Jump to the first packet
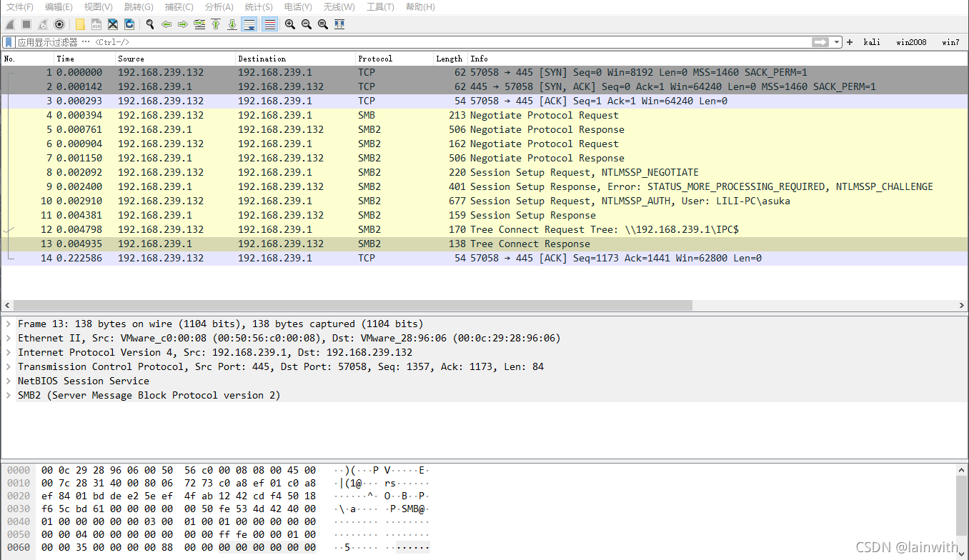The height and width of the screenshot is (560, 969). (x=216, y=24)
